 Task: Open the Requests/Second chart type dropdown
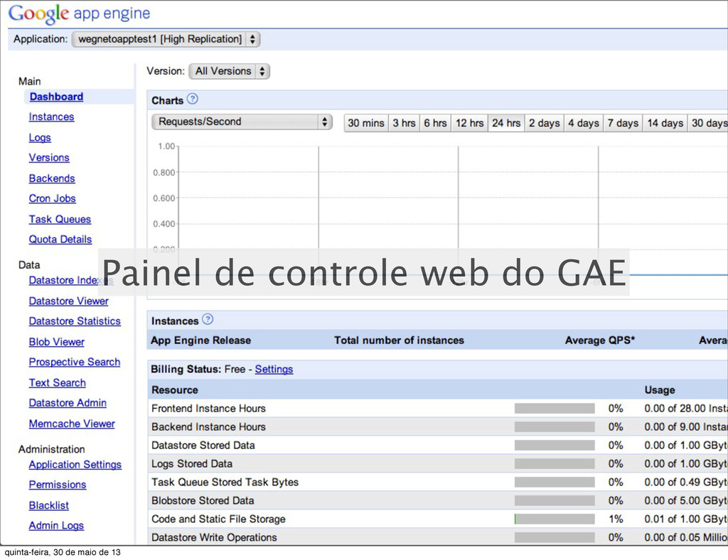point(242,122)
